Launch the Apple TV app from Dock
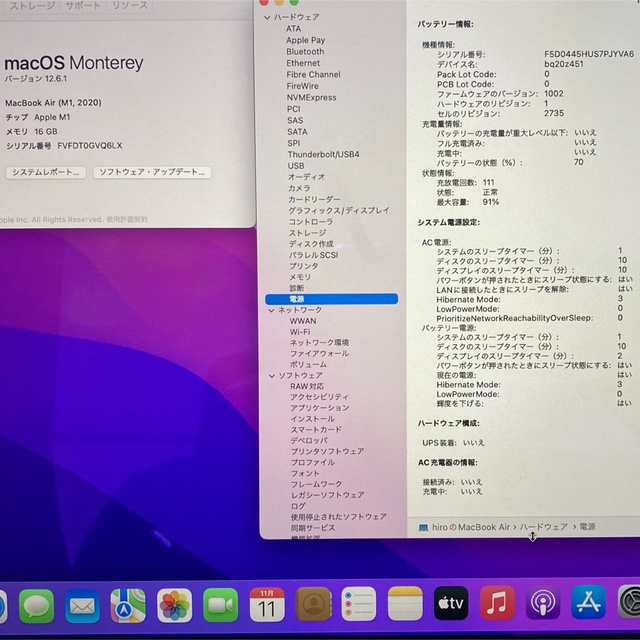Viewport: 640px width, 640px height. (451, 603)
